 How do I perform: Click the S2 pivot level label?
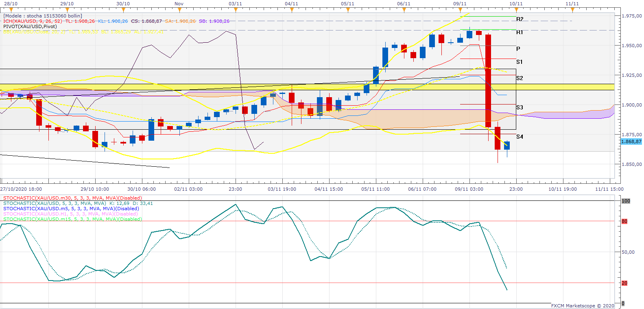click(x=520, y=78)
